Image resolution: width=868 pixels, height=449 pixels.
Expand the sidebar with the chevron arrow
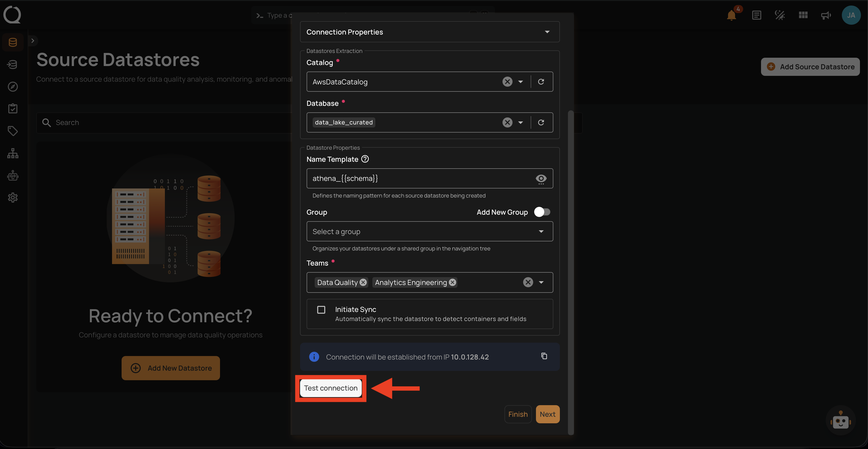pos(33,41)
